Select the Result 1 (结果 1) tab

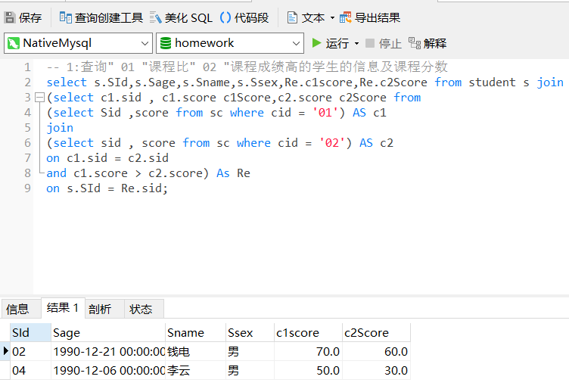63,308
